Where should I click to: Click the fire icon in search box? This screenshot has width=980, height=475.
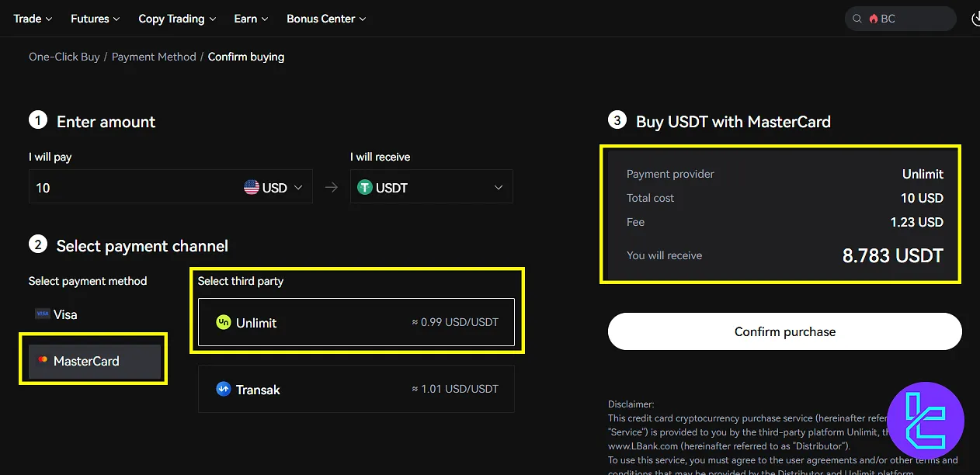874,19
